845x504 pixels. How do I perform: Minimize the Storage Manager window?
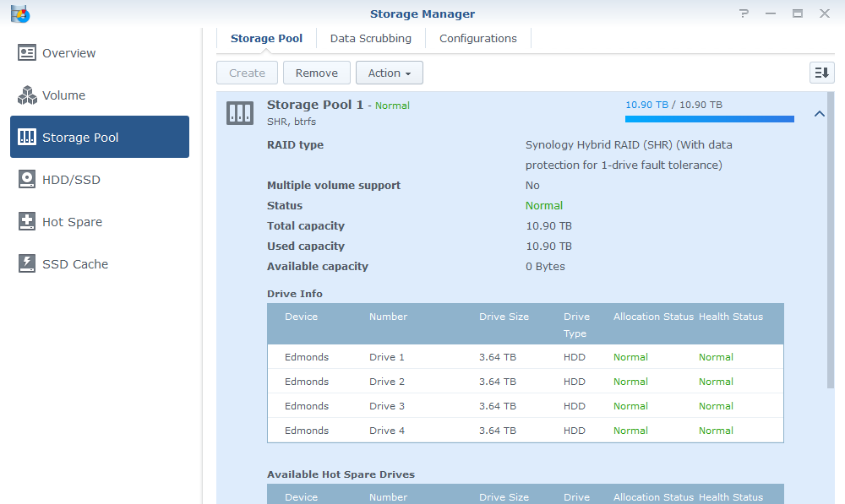(x=771, y=14)
